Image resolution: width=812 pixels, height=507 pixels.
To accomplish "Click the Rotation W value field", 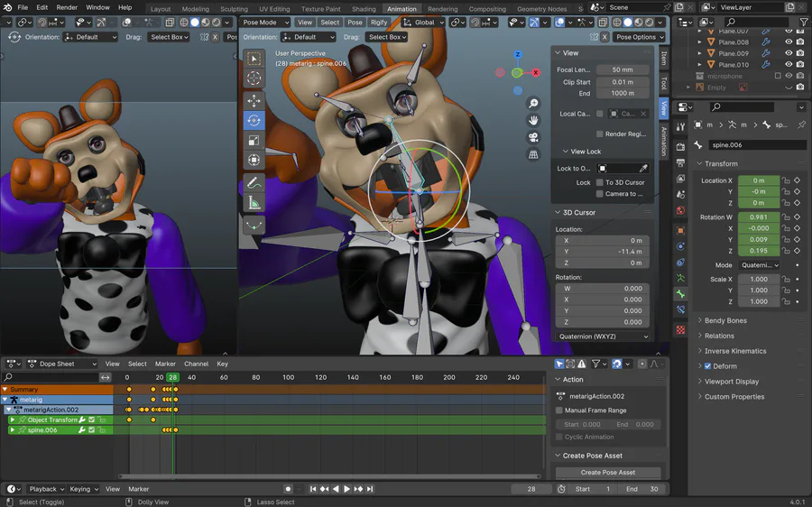I will pyautogui.click(x=759, y=217).
